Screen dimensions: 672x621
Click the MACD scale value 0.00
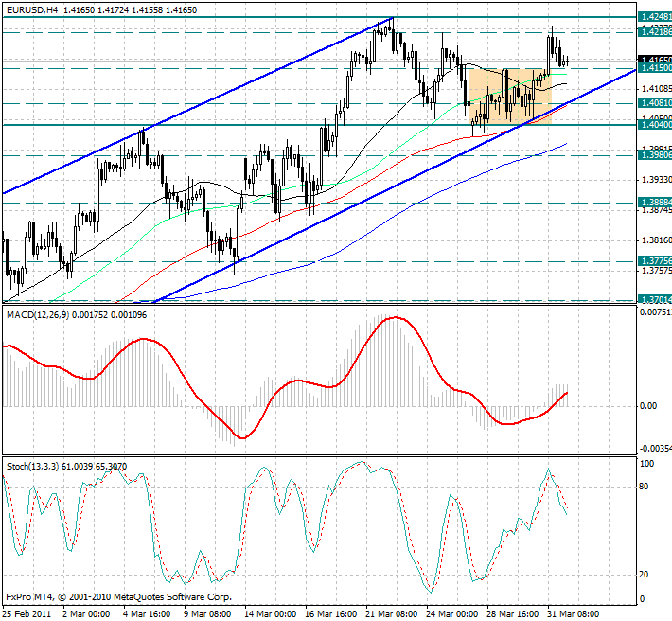[648, 406]
